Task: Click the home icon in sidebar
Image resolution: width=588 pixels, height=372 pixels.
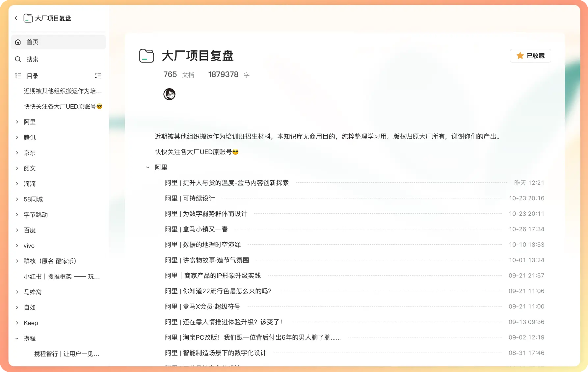Action: click(x=18, y=42)
